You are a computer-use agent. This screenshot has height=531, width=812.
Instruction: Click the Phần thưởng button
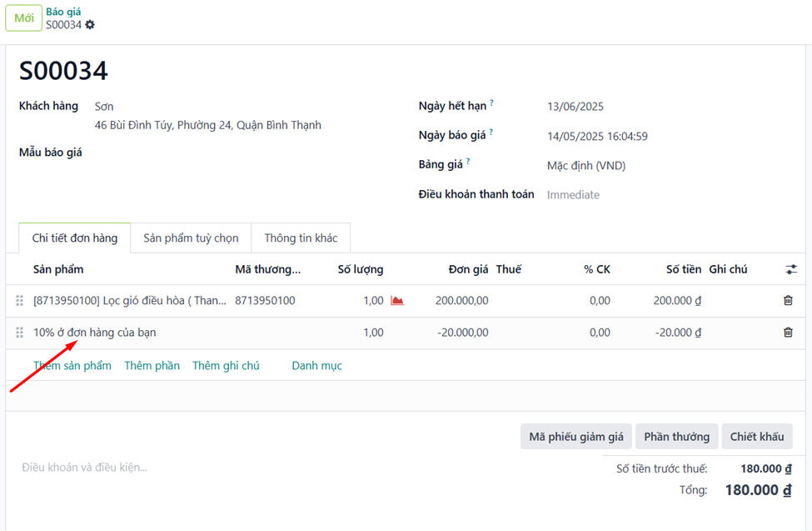coord(677,437)
